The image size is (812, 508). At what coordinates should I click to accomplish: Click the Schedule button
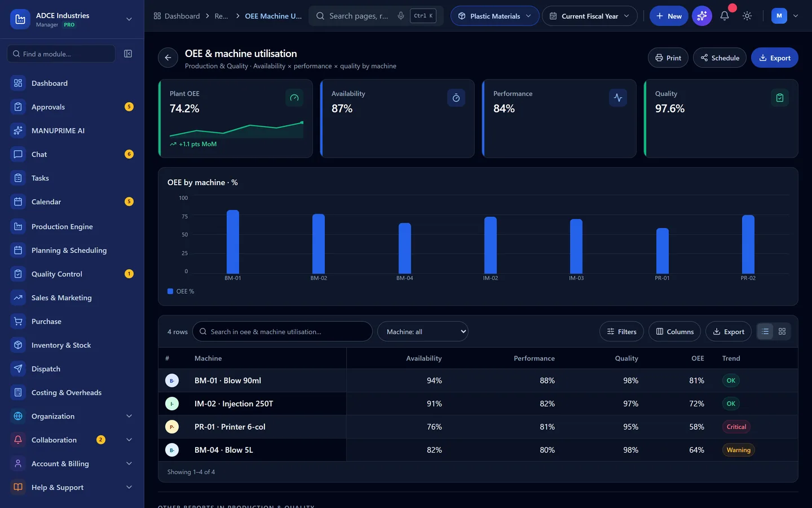click(720, 58)
